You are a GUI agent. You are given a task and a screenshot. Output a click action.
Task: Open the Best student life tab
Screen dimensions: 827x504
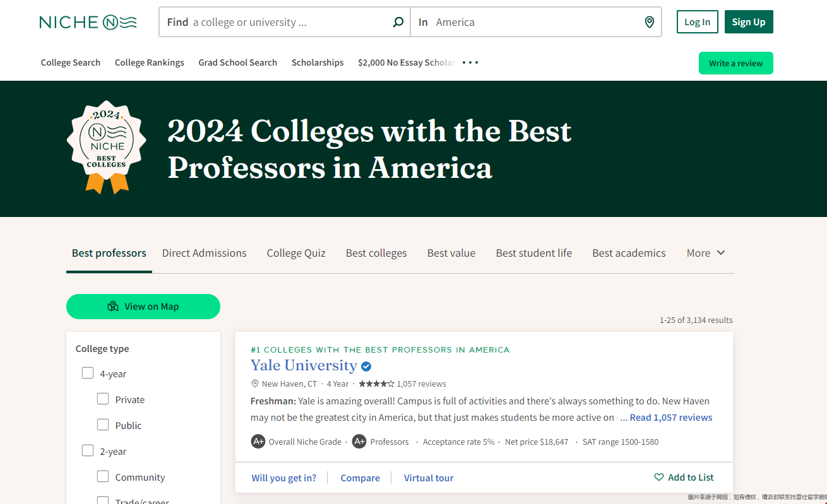(534, 253)
